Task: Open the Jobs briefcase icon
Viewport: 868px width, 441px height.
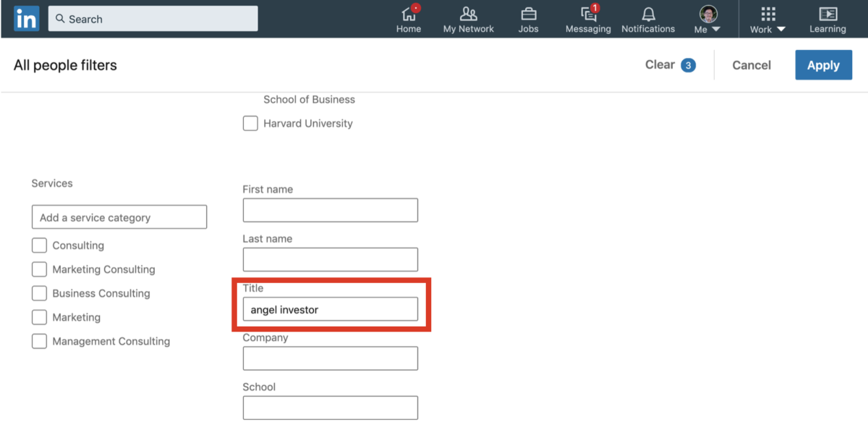Action: [528, 14]
